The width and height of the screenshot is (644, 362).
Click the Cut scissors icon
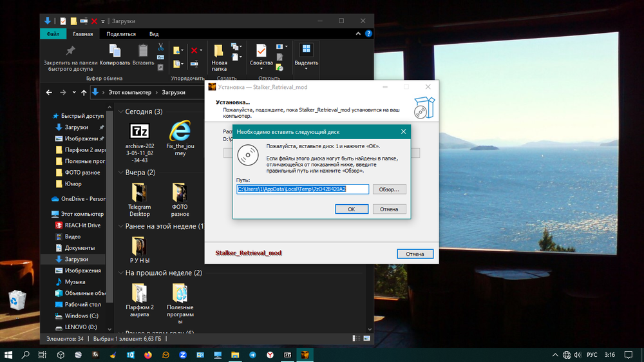[160, 47]
